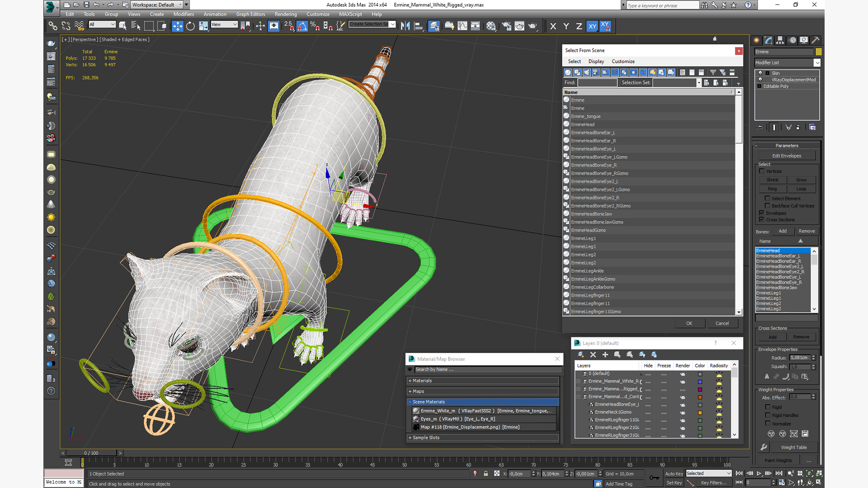This screenshot has height=488, width=868.
Task: Click the Ermine object color swatch
Action: [818, 52]
